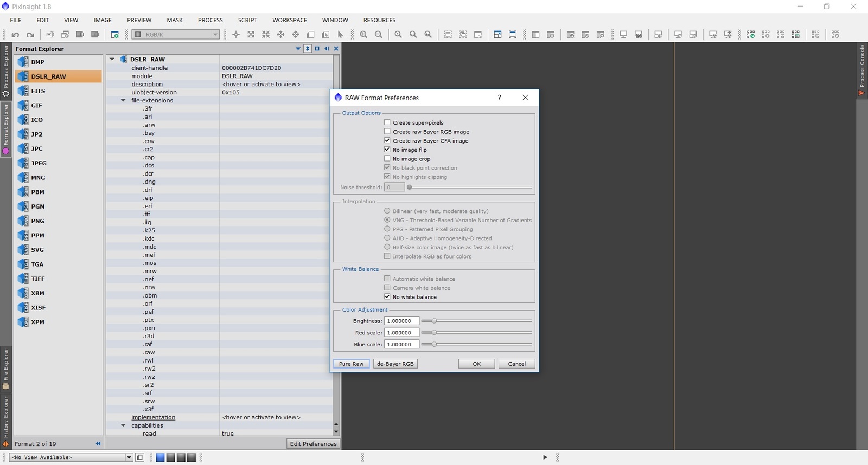This screenshot has height=465, width=868.
Task: Switch to the Process Explorer side tab
Action: point(6,71)
